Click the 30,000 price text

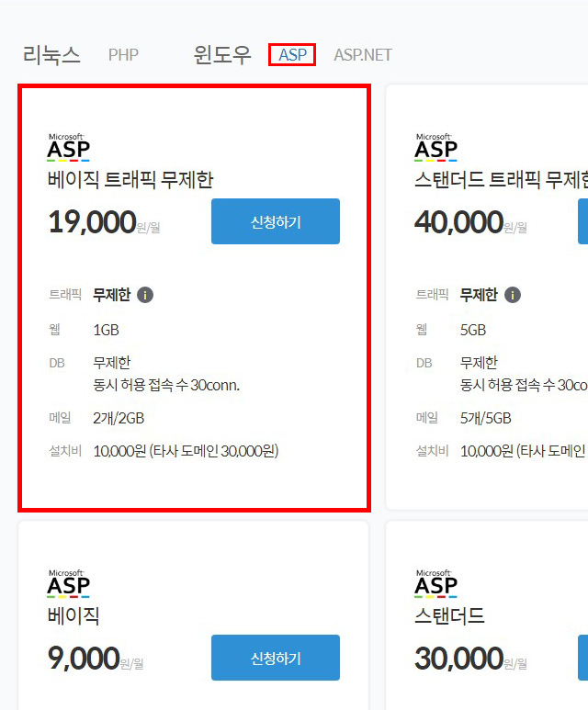tap(458, 659)
